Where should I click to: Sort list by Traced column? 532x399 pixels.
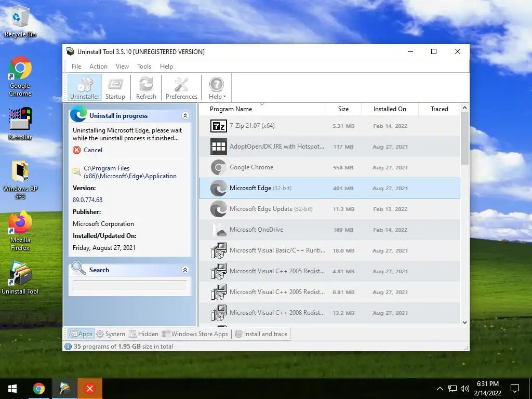440,109
